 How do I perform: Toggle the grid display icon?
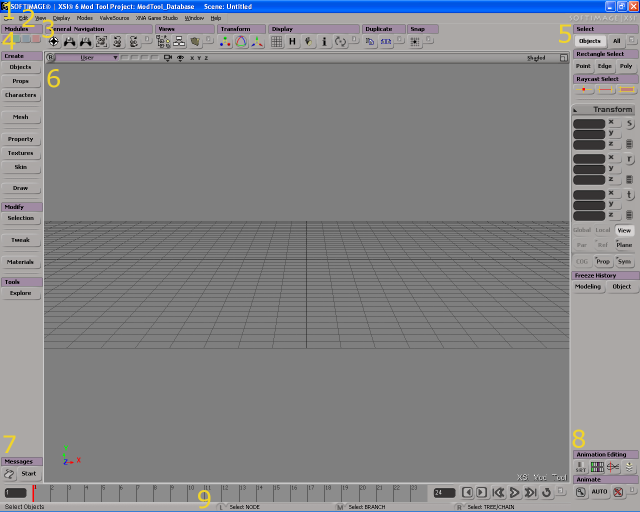coord(276,42)
